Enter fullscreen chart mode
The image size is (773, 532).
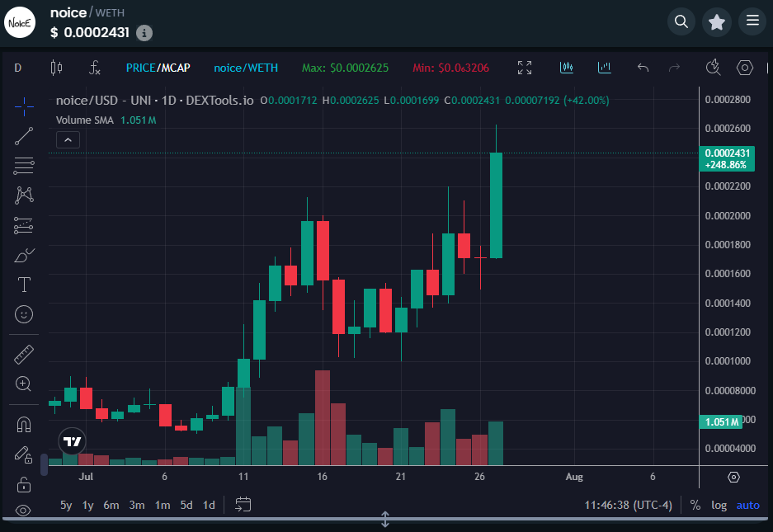click(x=525, y=68)
